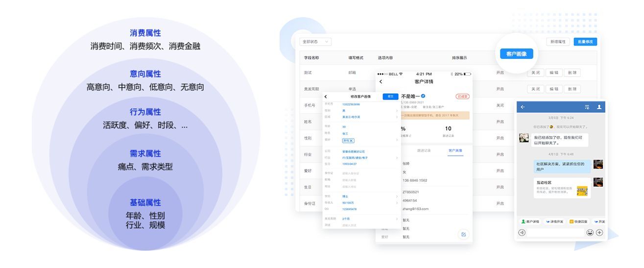Image resolution: width=644 pixels, height=268 pixels.
Task: Click the 社区解决方案 chat message bubble
Action: click(x=562, y=167)
